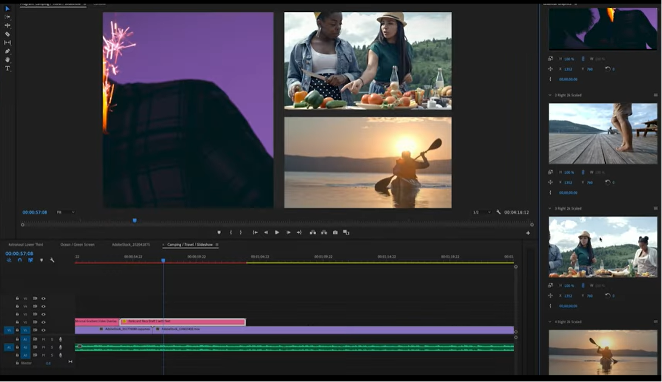Select the Pen tool

[7, 51]
